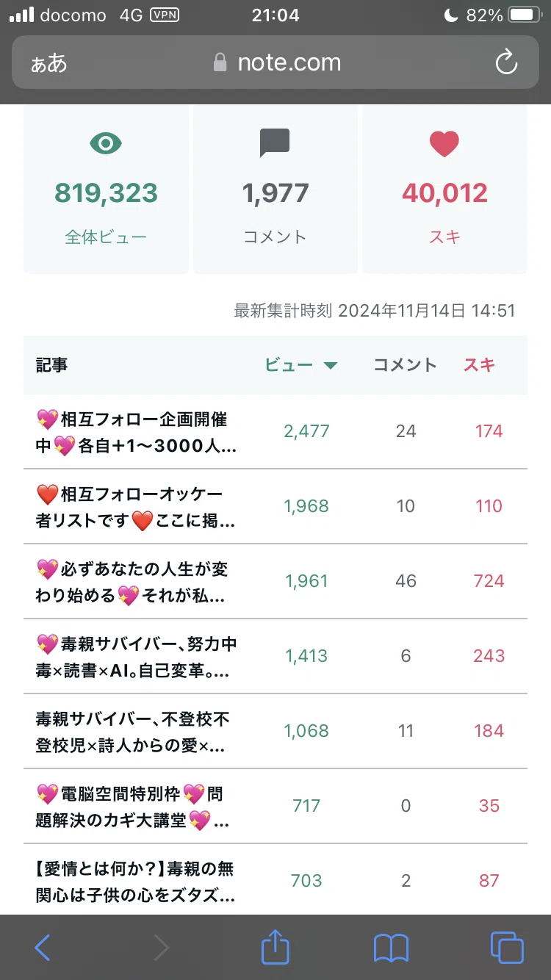Tap the comment bubble icon
Image resolution: width=551 pixels, height=980 pixels.
click(275, 143)
